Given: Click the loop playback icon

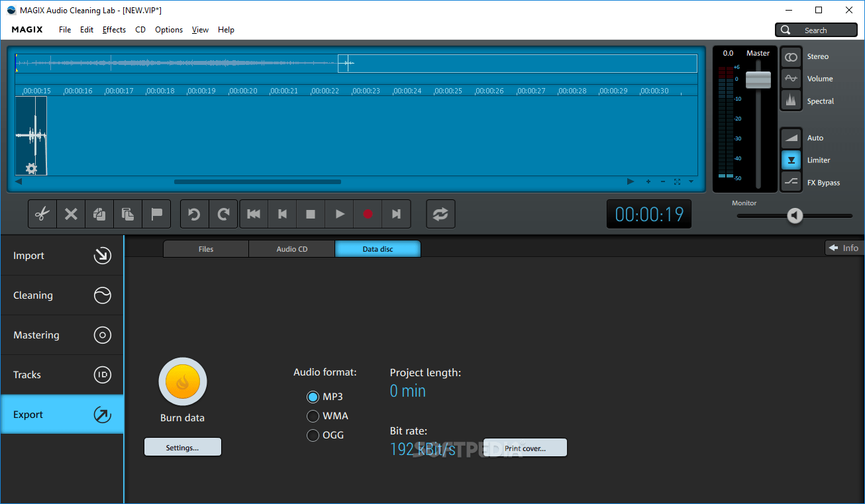Looking at the screenshot, I should 440,213.
